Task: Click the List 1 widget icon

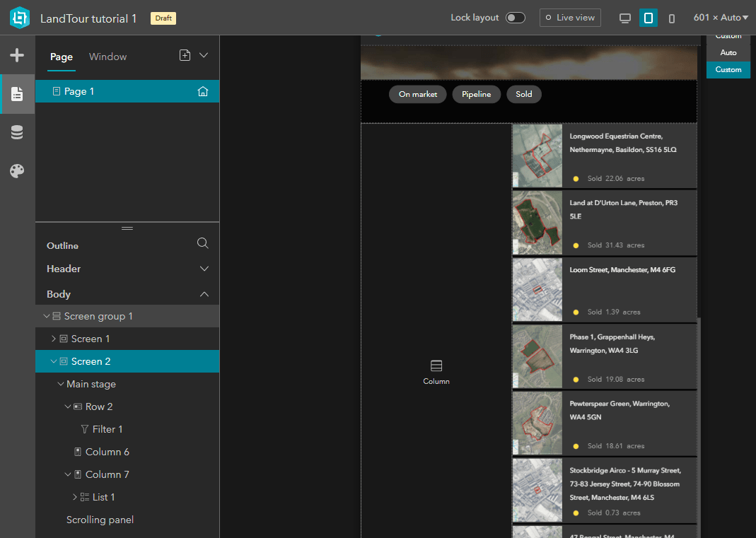Action: (x=85, y=497)
